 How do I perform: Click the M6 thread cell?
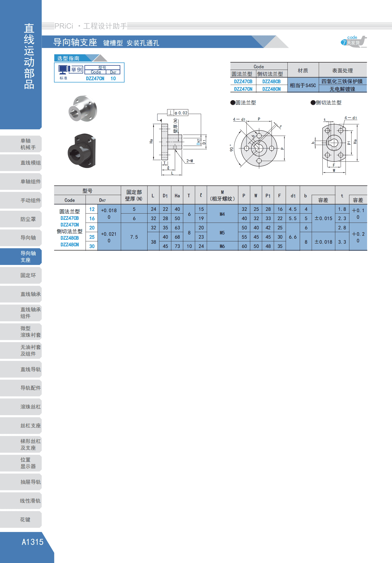point(222,246)
